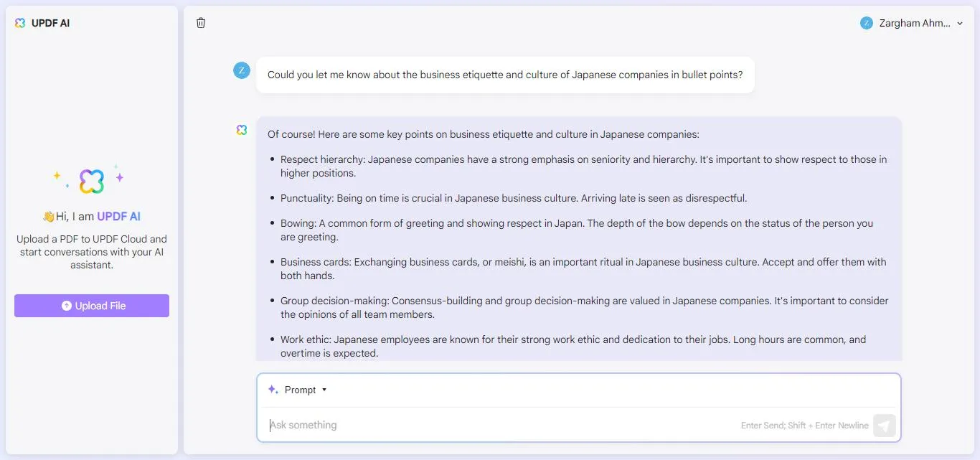Click the 'Upload a PDF to UPDF Cloud' description

click(92, 252)
